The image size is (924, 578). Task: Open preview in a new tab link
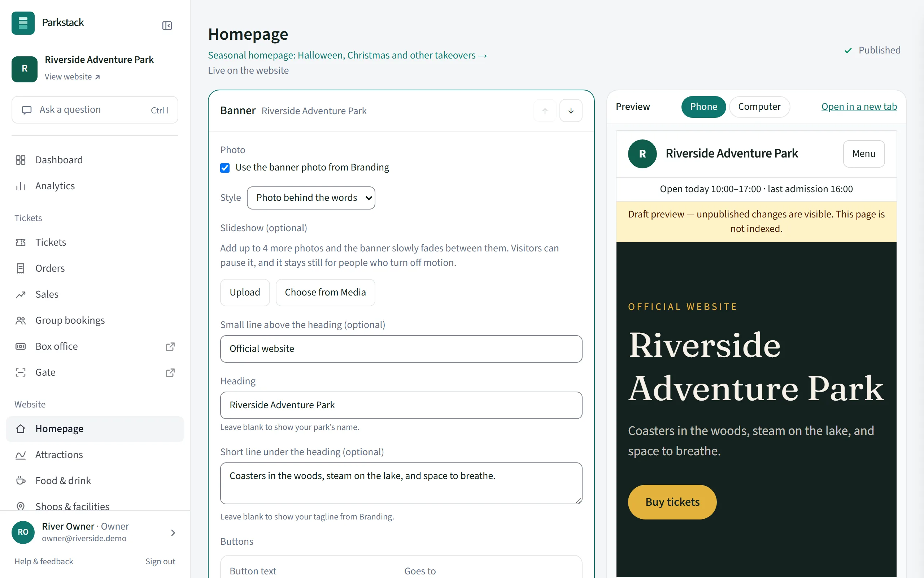859,107
